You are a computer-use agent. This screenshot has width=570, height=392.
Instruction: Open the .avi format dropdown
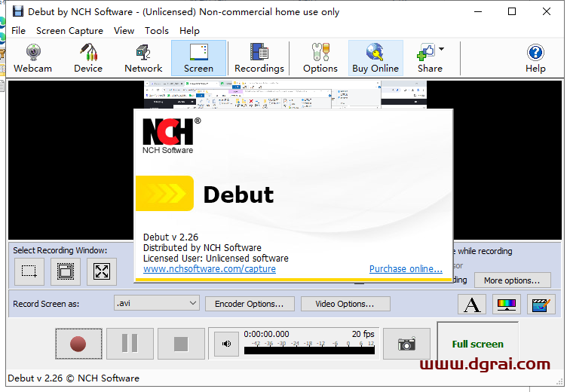pos(157,303)
